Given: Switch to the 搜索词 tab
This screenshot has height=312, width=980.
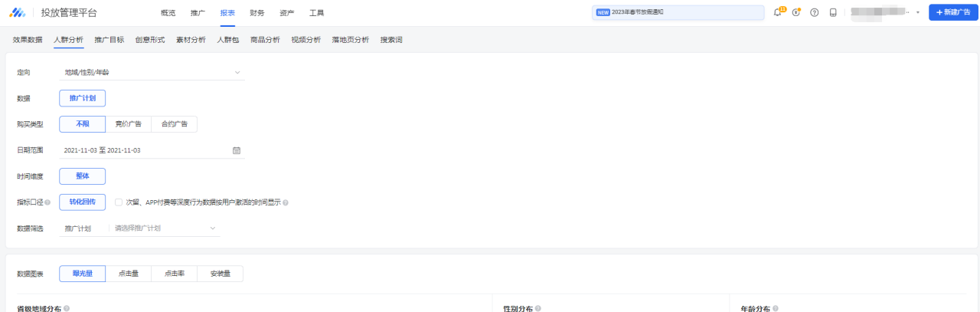Looking at the screenshot, I should coord(392,39).
